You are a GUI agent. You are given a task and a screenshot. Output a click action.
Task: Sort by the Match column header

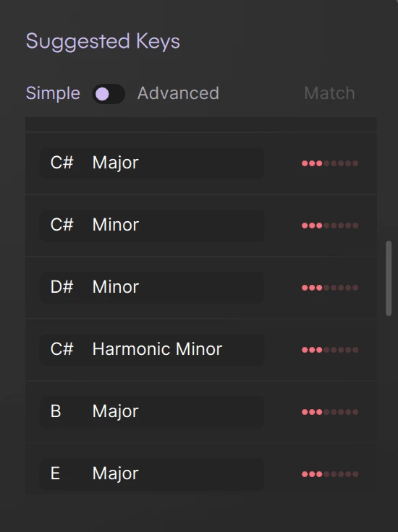click(329, 93)
